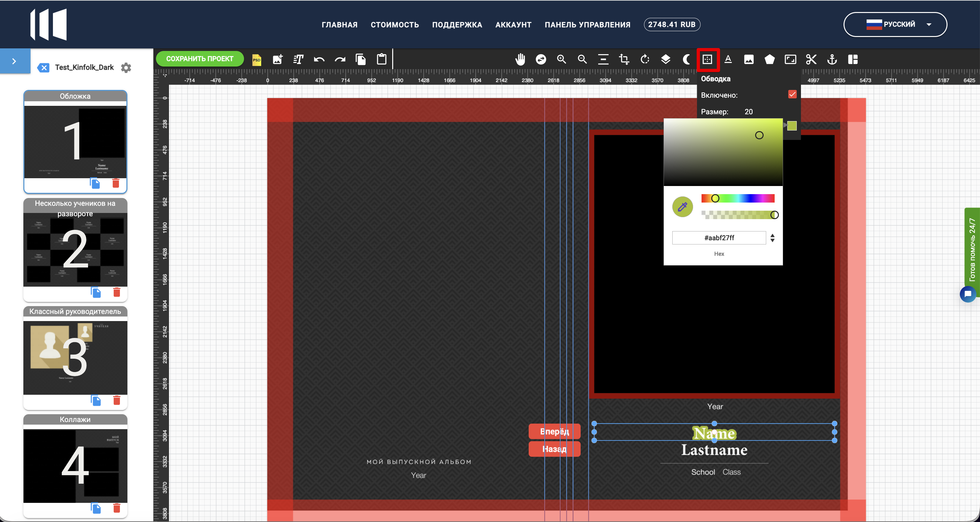
Task: Select the Коллажи page thumbnail
Action: click(75, 466)
